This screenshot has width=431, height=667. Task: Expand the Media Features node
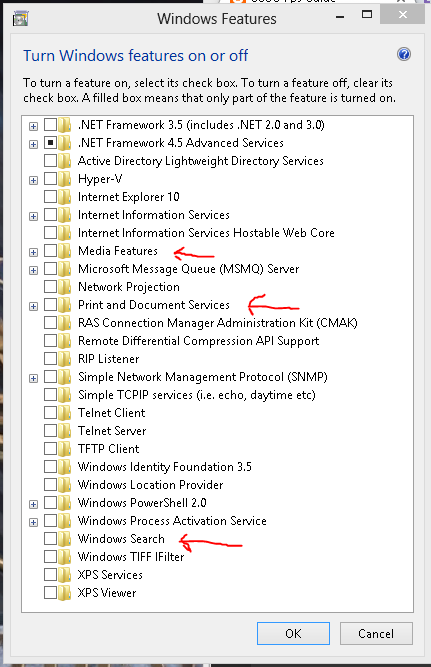(33, 253)
